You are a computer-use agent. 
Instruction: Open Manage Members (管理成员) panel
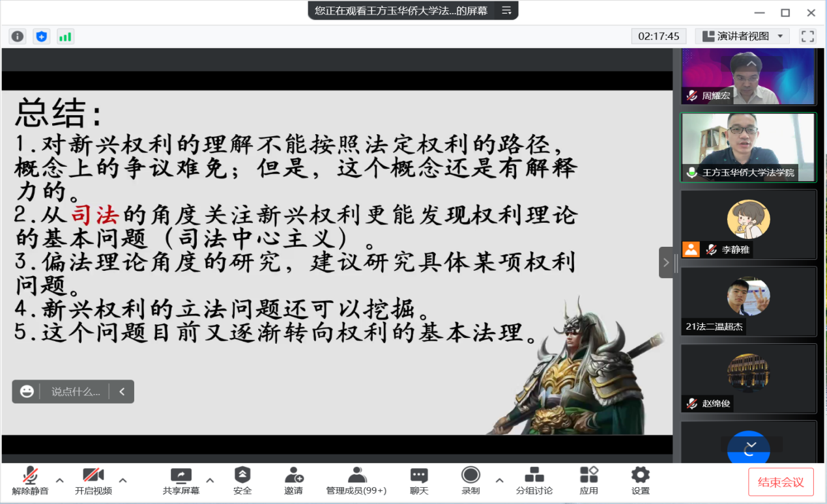(x=356, y=481)
